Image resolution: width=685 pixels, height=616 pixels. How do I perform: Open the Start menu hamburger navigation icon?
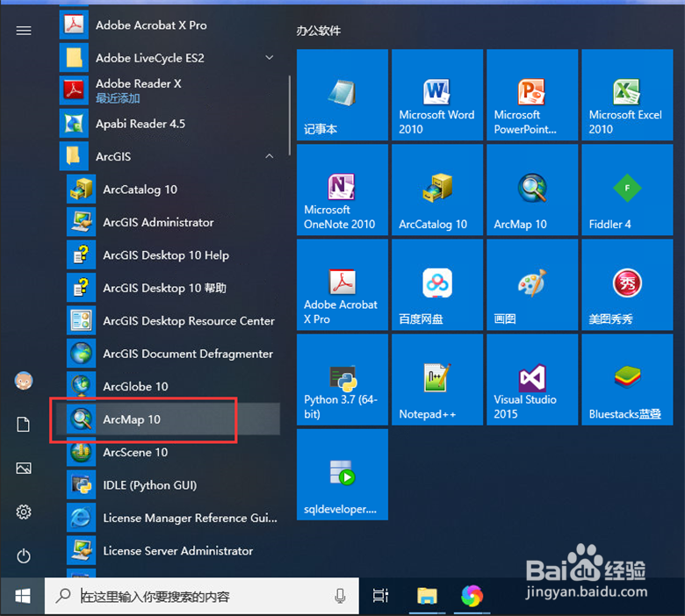24,31
